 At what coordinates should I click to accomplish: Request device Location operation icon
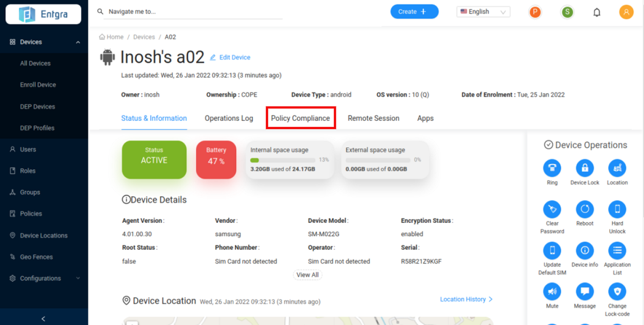617,168
